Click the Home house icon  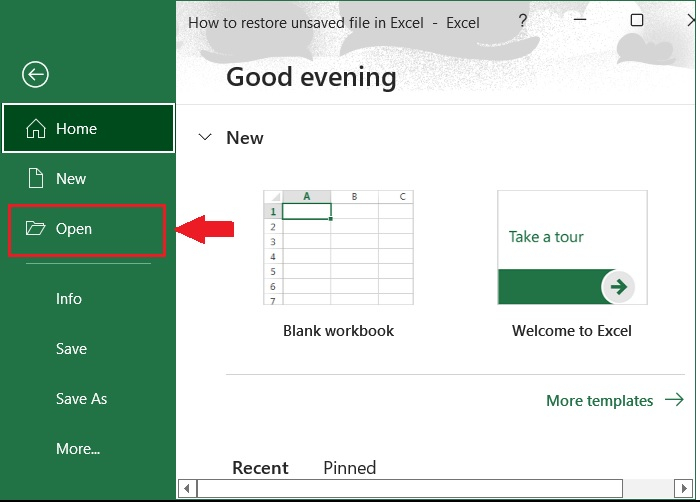point(36,129)
